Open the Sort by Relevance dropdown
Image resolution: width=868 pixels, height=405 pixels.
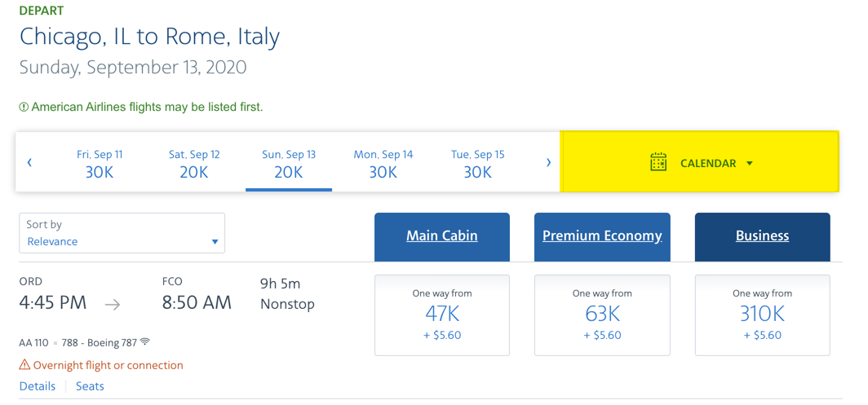122,233
